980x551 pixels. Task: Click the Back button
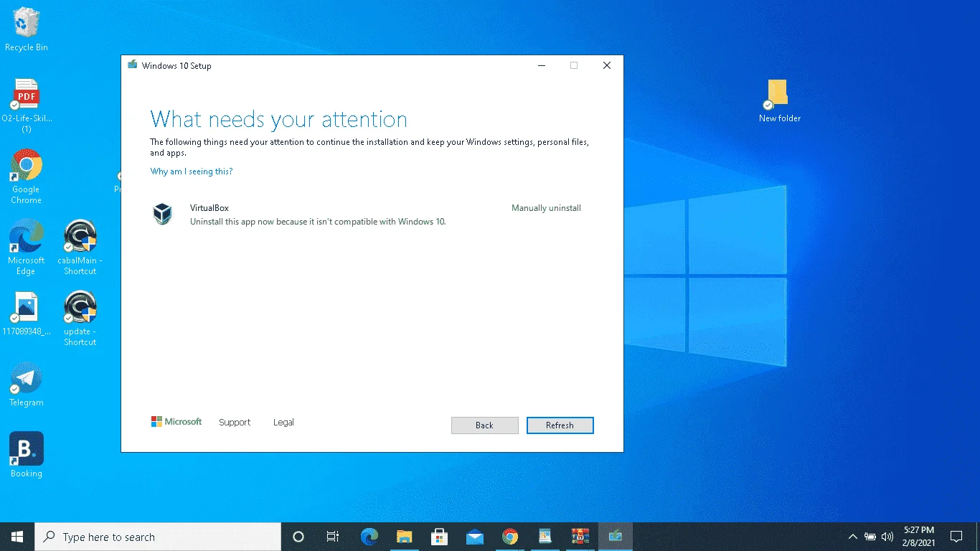tap(484, 425)
